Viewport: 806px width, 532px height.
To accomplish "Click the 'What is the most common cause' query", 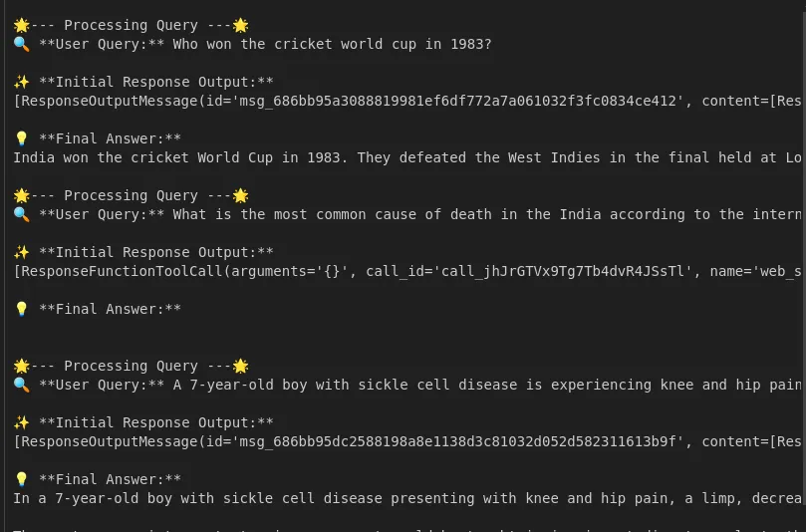I will tap(487, 214).
